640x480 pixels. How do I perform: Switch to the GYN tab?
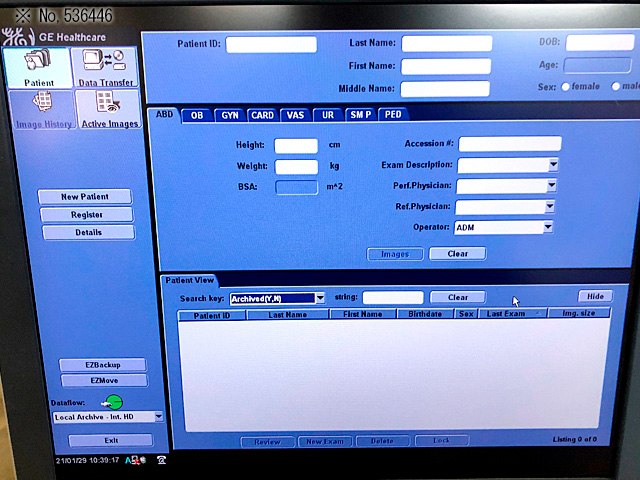[230, 116]
